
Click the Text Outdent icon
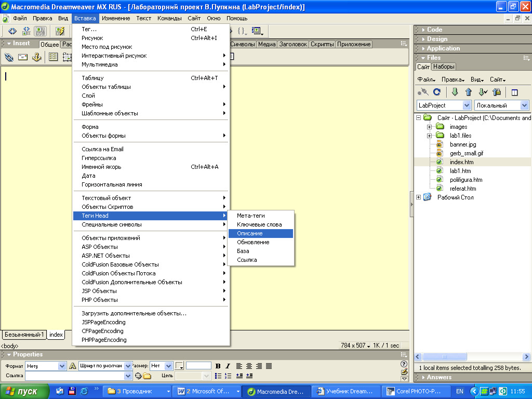click(239, 376)
